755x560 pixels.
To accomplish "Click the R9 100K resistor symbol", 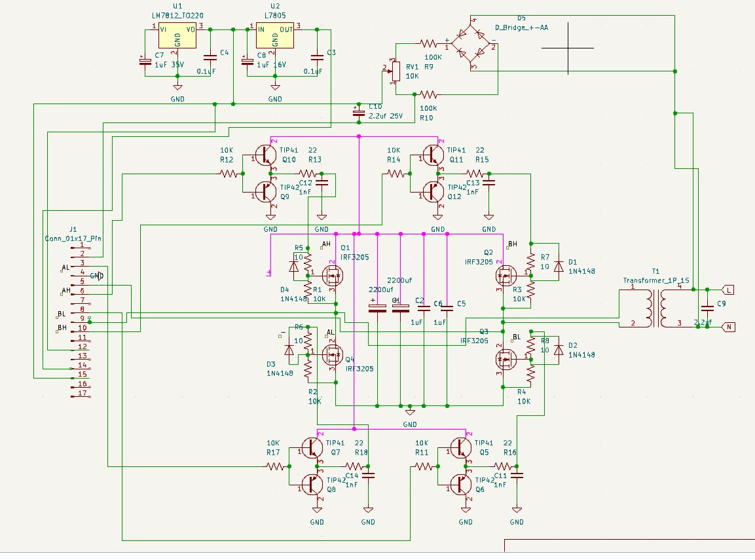I will pyautogui.click(x=428, y=44).
